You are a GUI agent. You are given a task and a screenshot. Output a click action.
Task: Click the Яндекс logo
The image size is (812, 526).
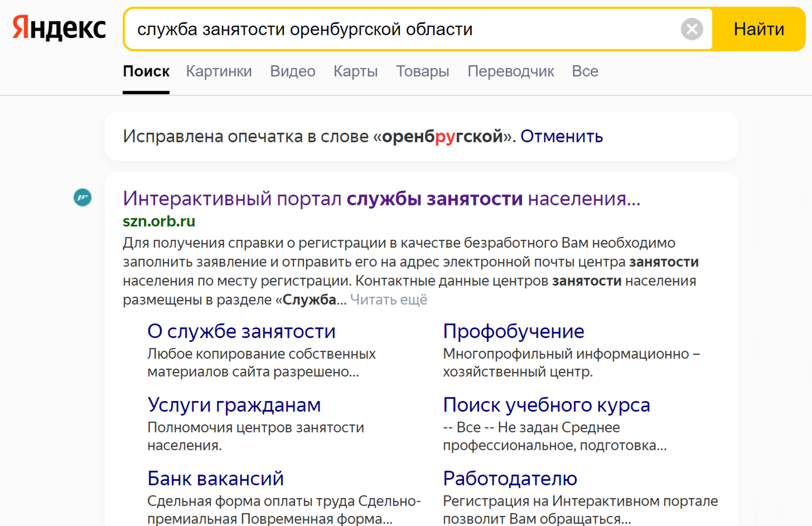coord(59,28)
